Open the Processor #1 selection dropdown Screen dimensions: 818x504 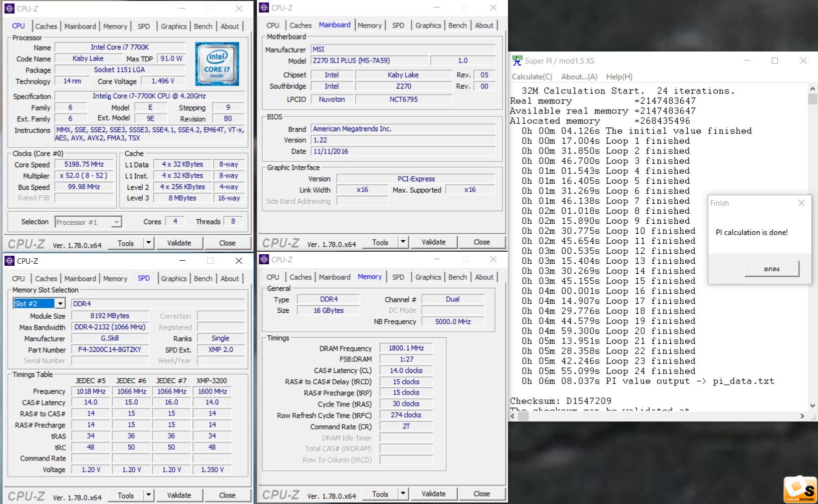coord(116,222)
